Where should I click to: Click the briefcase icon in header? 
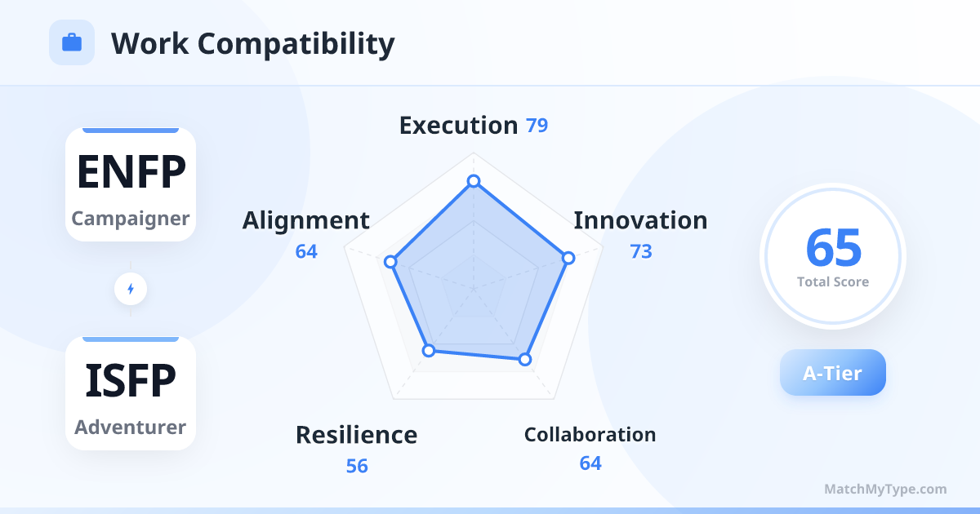point(72,42)
